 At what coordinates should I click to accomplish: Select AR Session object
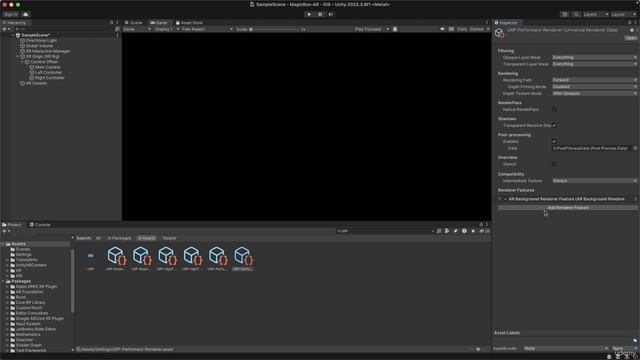pyautogui.click(x=36, y=83)
